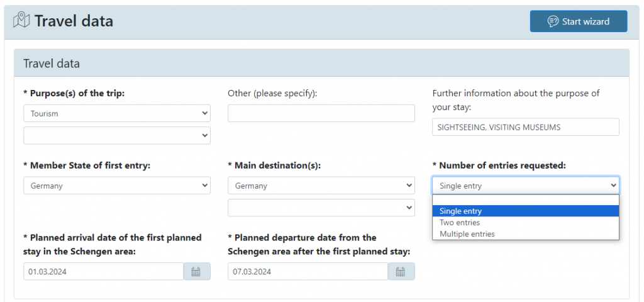
Task: Collapse the Number of entries requested dropdown
Action: pyautogui.click(x=525, y=186)
